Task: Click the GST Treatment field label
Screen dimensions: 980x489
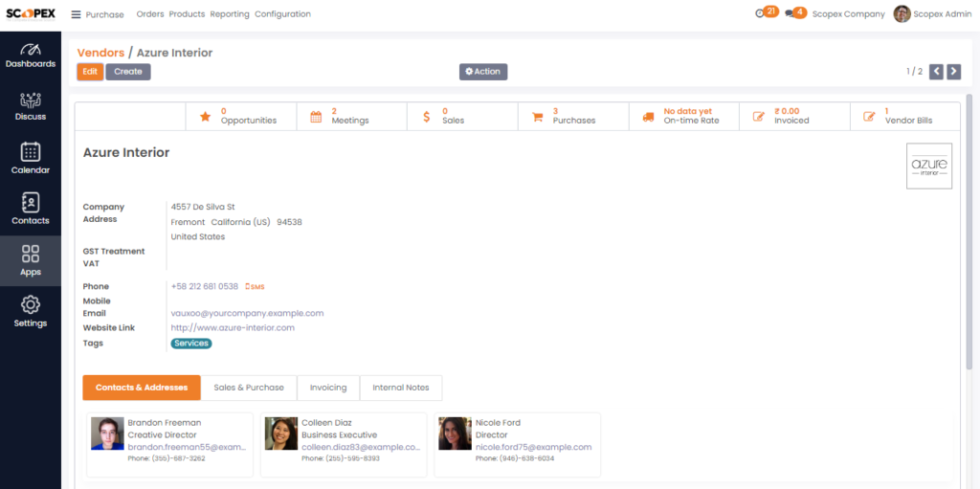Action: pyautogui.click(x=114, y=252)
